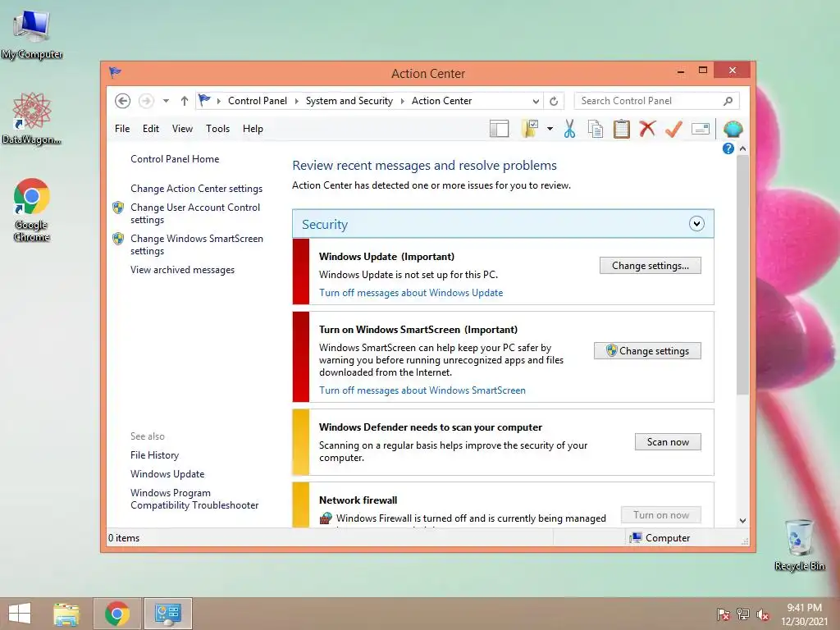The image size is (840, 630).
Task: Turn off messages about Windows SmartScreen
Action: click(x=422, y=390)
